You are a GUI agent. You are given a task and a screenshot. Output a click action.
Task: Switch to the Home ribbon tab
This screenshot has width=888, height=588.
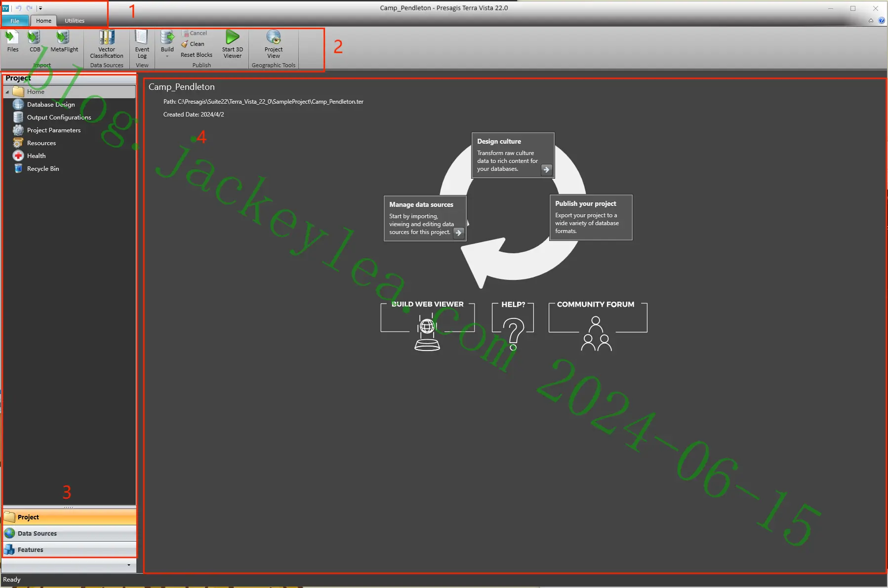[x=43, y=21]
